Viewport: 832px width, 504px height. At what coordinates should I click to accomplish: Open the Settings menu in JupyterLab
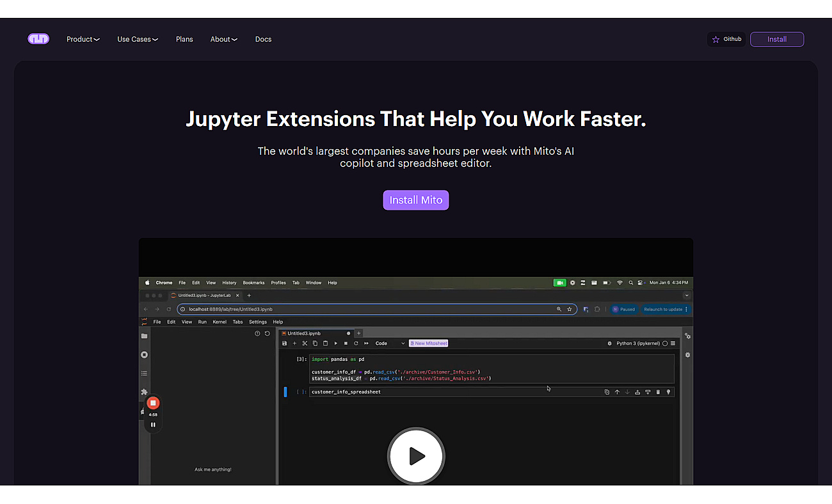pos(258,322)
